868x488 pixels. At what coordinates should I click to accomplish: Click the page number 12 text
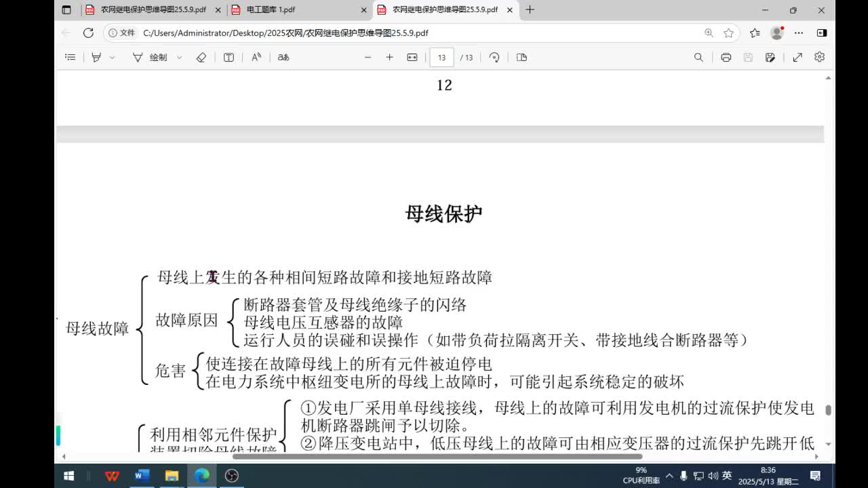coord(444,85)
